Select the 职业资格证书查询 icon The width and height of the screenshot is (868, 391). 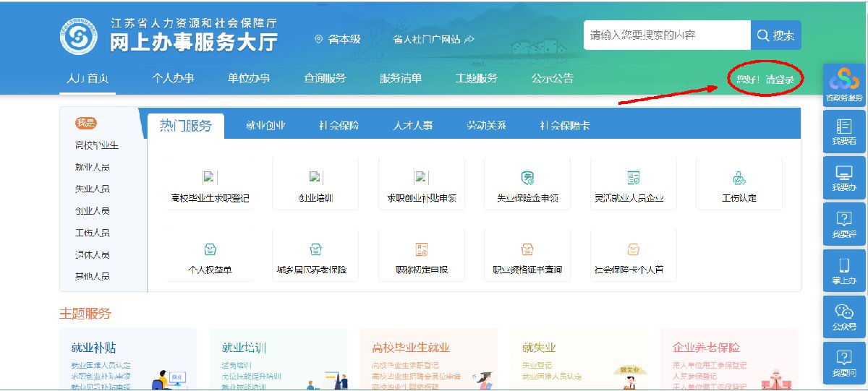(527, 249)
